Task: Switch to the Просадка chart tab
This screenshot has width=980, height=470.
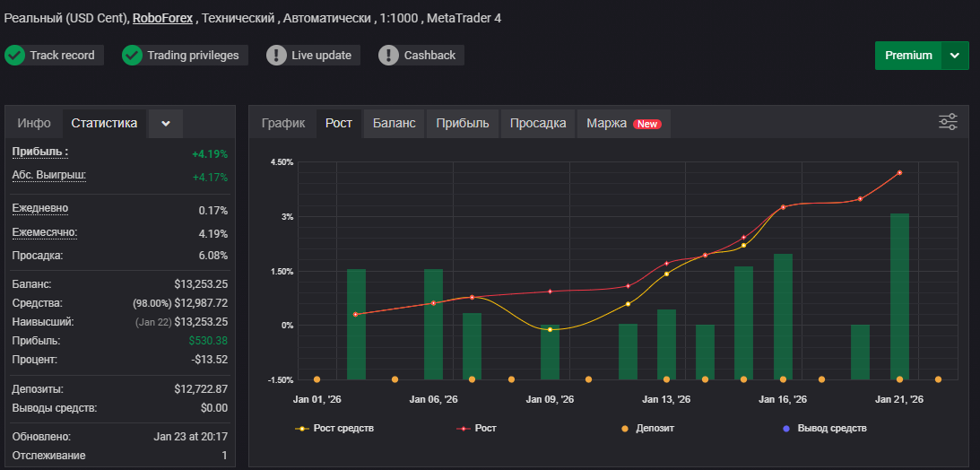Action: (x=537, y=123)
